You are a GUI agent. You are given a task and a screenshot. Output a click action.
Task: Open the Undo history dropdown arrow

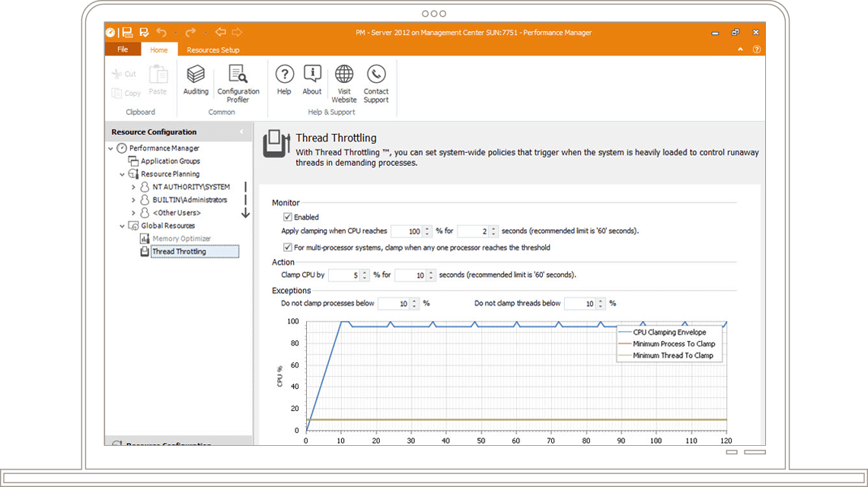point(175,33)
